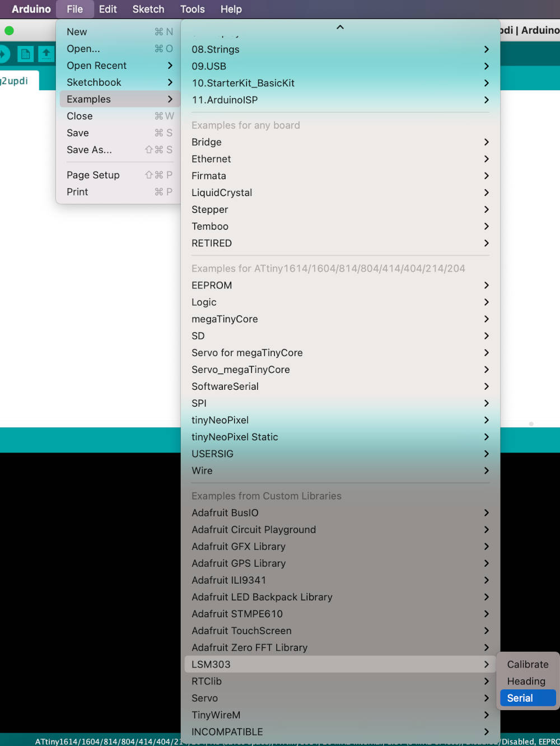Screen dimensions: 560x746
Task: Expand the Firmata examples
Action: click(x=340, y=176)
